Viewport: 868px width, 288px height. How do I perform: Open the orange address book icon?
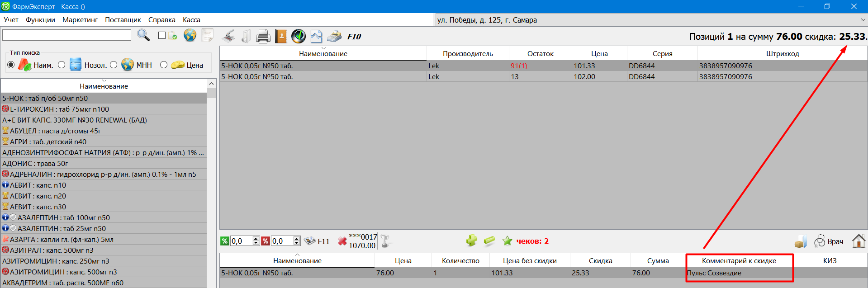280,36
